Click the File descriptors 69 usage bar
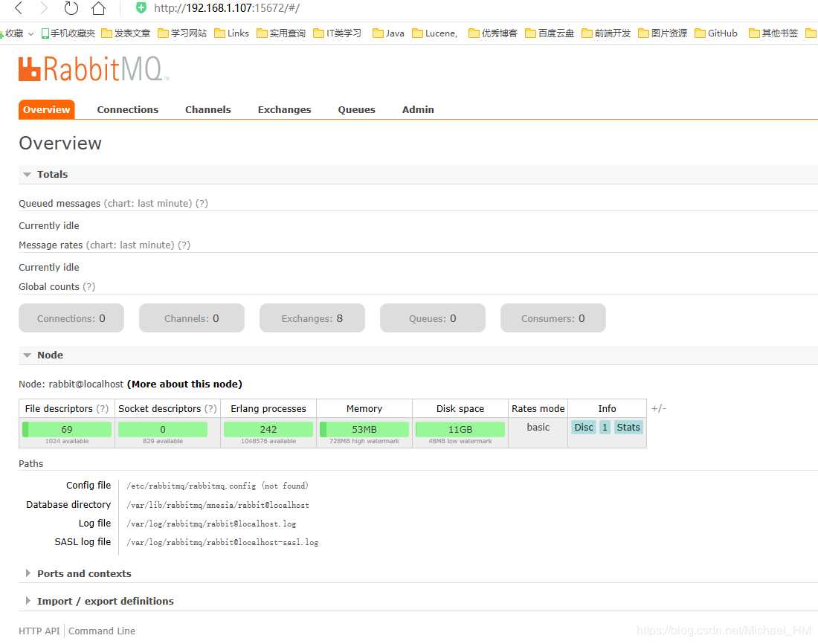818x644 pixels. click(67, 430)
